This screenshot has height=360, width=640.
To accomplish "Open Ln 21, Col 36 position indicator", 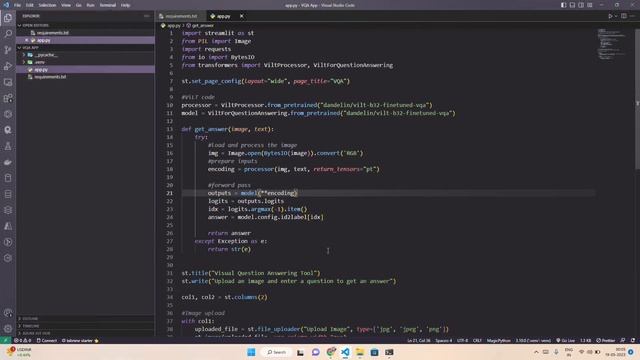I will point(419,340).
